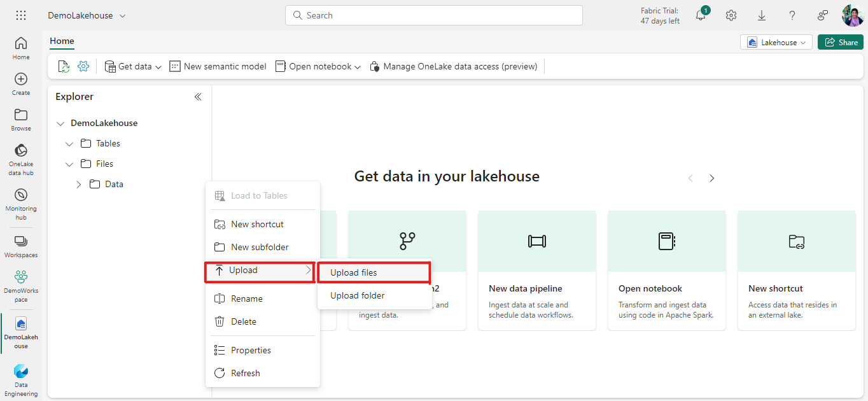Image resolution: width=868 pixels, height=401 pixels.
Task: Open the user profile avatar
Action: tap(853, 15)
